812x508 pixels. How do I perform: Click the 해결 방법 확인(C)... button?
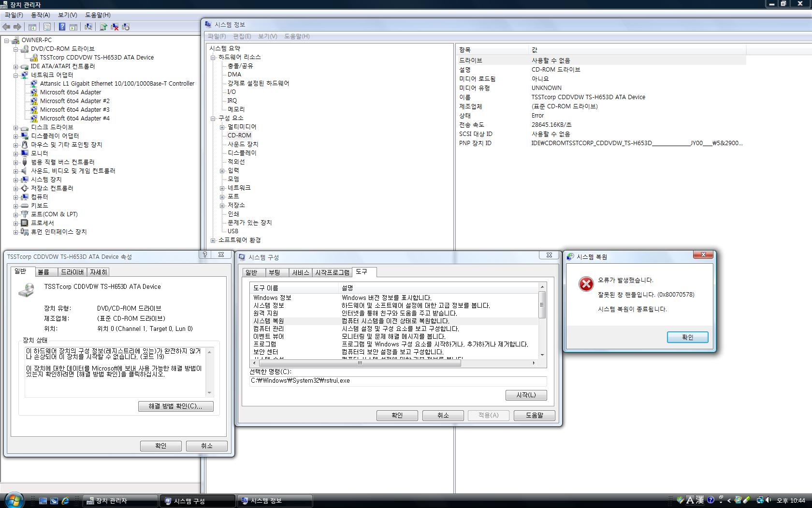(175, 406)
